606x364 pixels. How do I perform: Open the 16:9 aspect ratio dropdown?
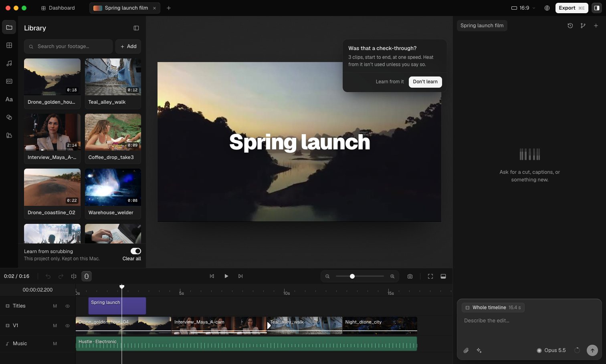[x=523, y=8]
